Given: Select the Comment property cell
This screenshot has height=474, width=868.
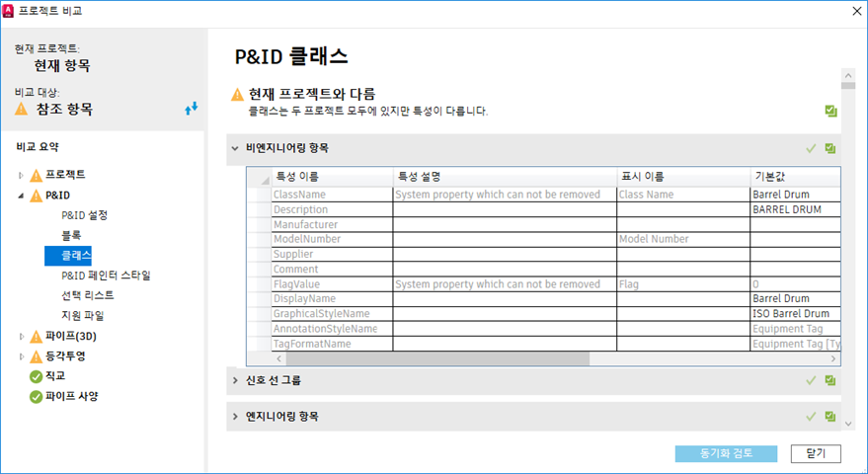Looking at the screenshot, I should [332, 270].
